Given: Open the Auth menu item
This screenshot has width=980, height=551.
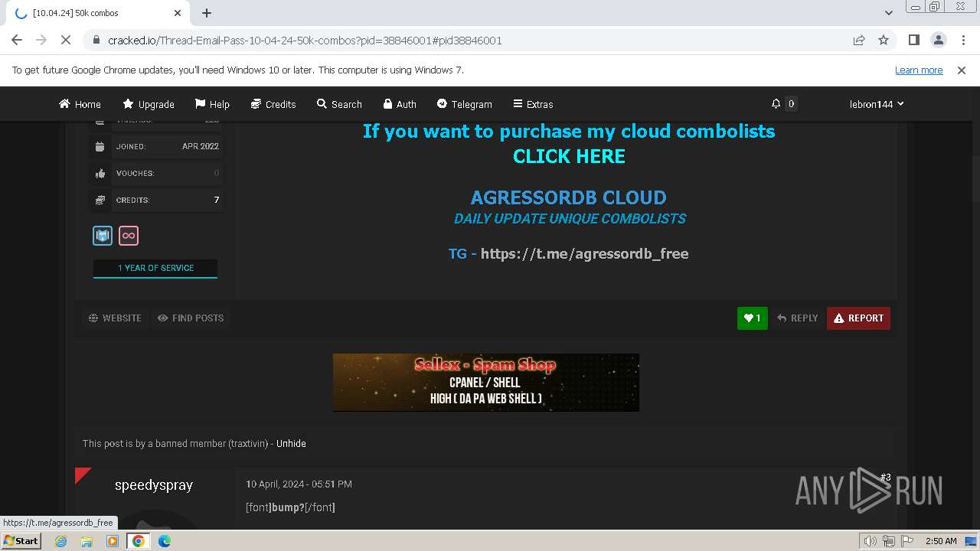Looking at the screenshot, I should click(x=400, y=104).
